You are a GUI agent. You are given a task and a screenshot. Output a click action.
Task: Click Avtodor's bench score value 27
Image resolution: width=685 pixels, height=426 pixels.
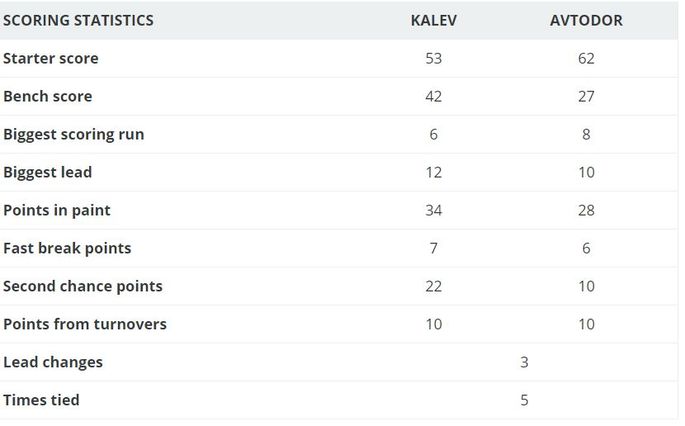coord(586,97)
